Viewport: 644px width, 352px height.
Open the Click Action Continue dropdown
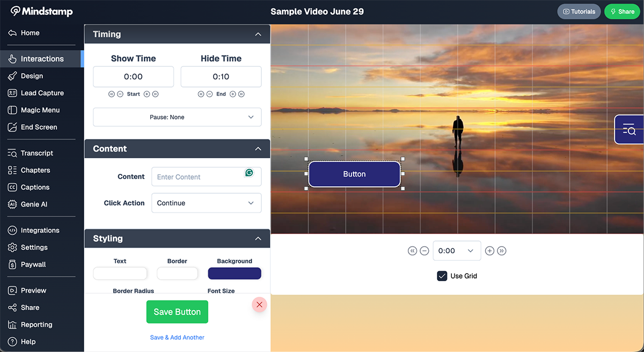point(207,203)
